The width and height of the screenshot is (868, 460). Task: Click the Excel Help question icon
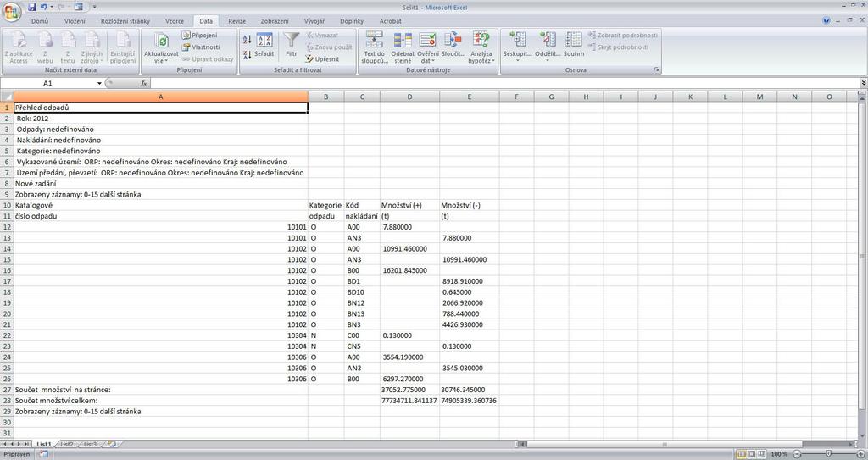[x=826, y=20]
